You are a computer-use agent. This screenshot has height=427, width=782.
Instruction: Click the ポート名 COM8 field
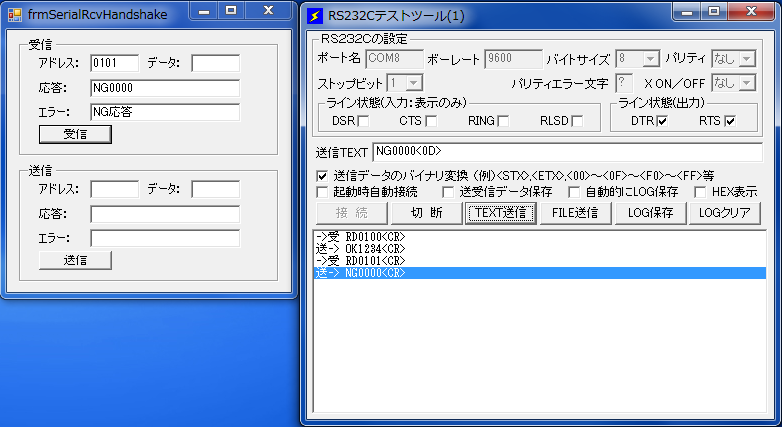(394, 59)
